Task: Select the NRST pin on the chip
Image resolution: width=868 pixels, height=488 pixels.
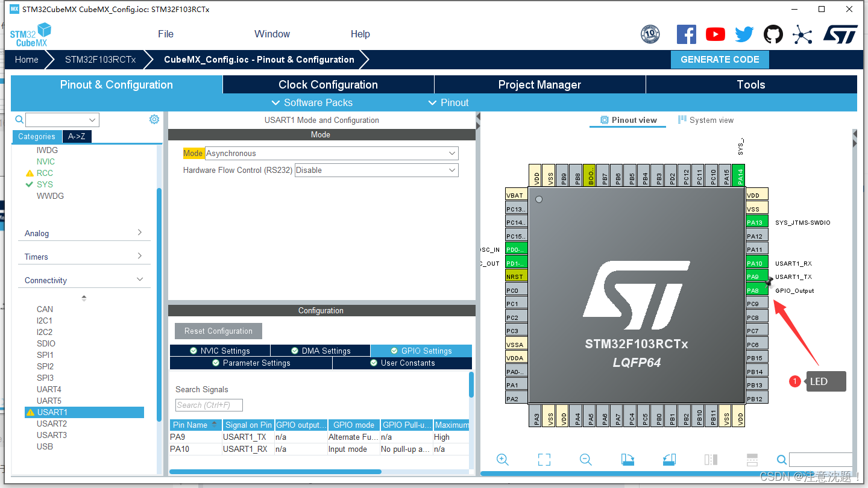Action: click(x=517, y=277)
